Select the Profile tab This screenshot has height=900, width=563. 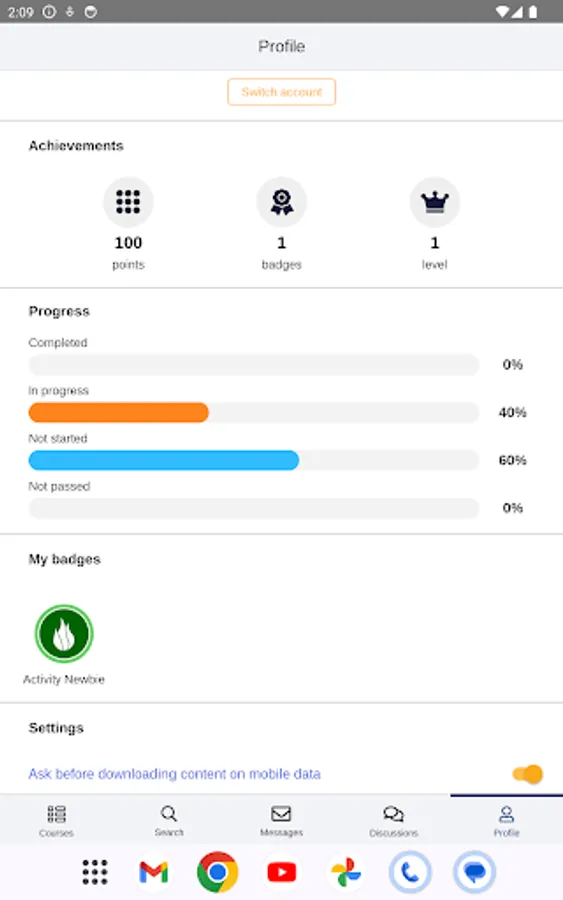click(x=506, y=821)
